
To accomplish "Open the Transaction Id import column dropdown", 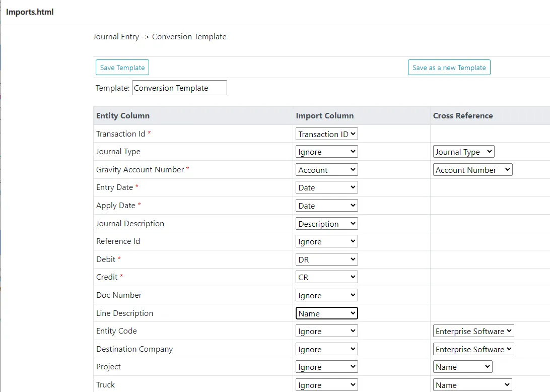I will [x=326, y=134].
